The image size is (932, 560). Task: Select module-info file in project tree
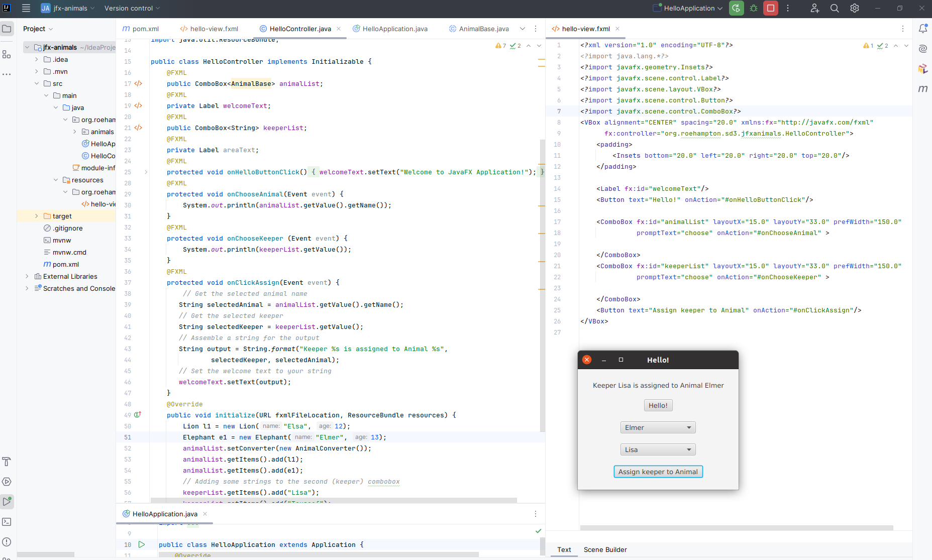(x=94, y=168)
